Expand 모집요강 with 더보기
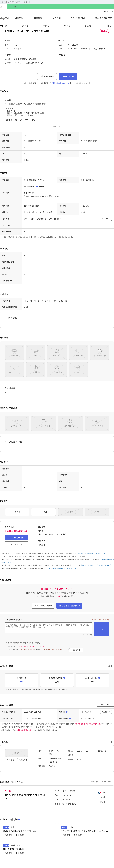The width and height of the screenshot is (114, 868). [x=57, y=126]
